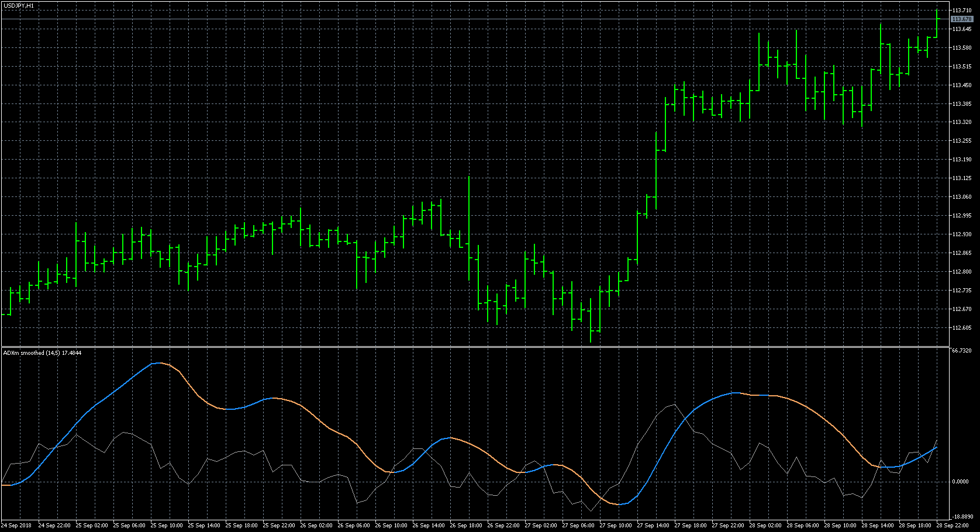This screenshot has height=532, width=980.
Task: Click the divider between price chart and indicator
Action: coord(475,347)
